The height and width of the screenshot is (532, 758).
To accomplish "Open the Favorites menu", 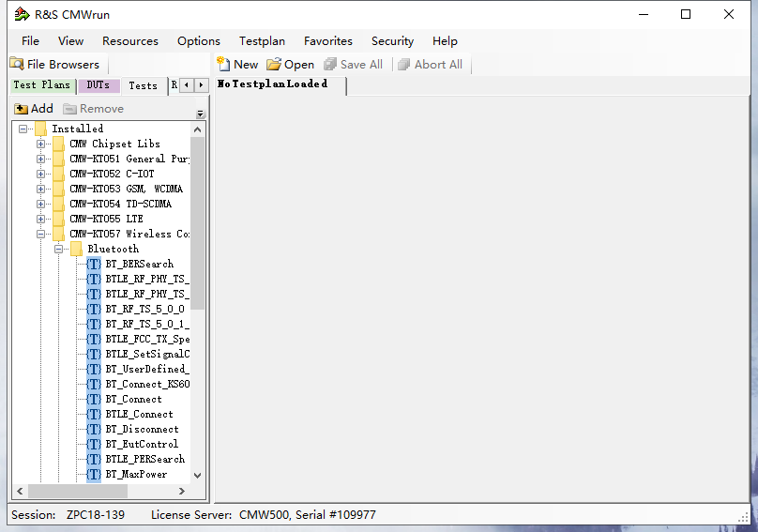I will (x=328, y=41).
